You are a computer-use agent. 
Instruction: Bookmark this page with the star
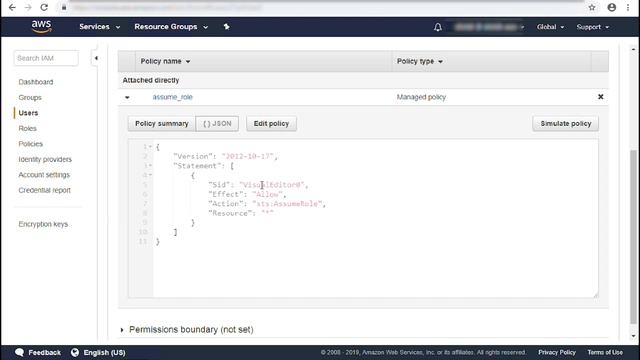[x=592, y=7]
